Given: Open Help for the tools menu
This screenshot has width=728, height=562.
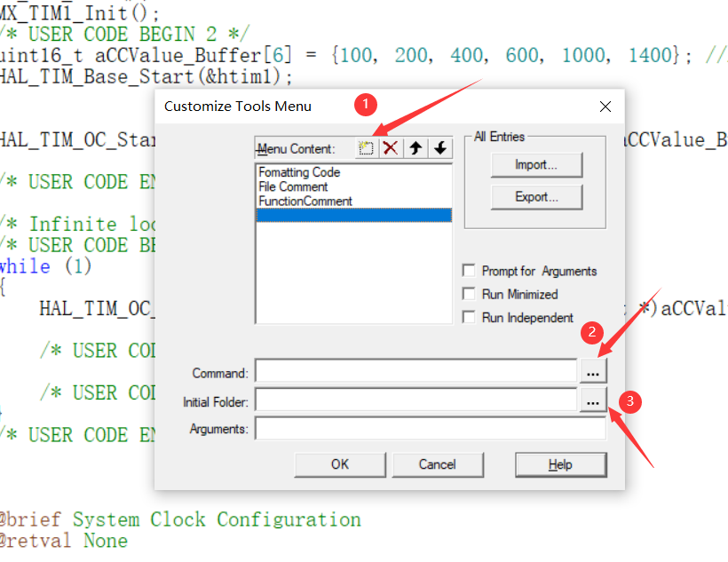Looking at the screenshot, I should tap(560, 464).
